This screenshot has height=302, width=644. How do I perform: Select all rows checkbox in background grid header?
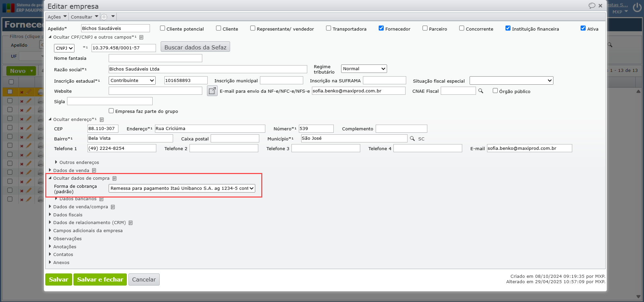coord(11,82)
